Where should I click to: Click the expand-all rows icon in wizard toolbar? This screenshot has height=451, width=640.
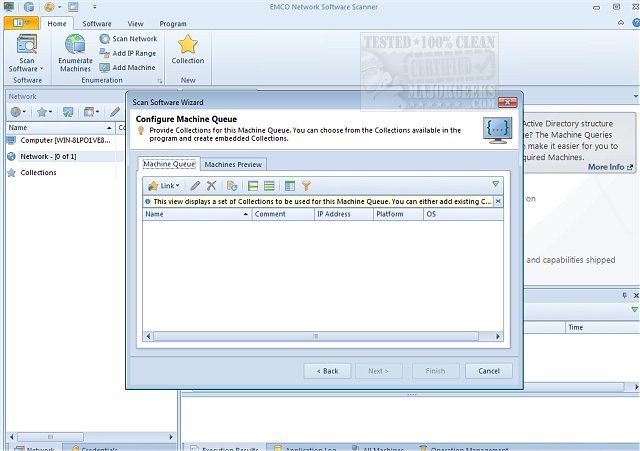point(253,186)
